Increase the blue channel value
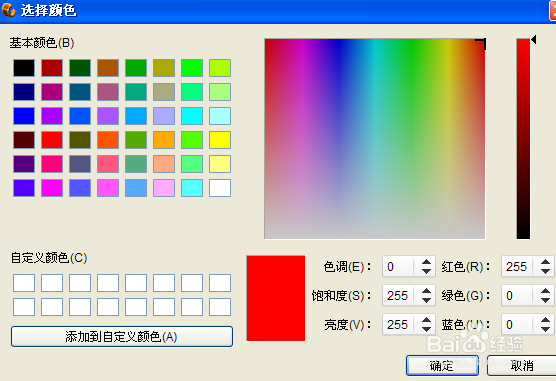The width and height of the screenshot is (556, 381). 546,320
